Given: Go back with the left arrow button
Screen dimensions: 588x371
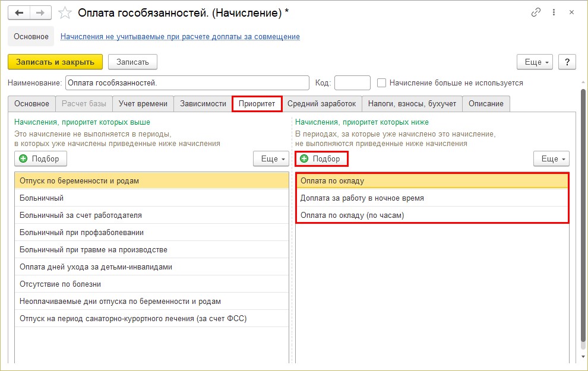Looking at the screenshot, I should [x=19, y=13].
